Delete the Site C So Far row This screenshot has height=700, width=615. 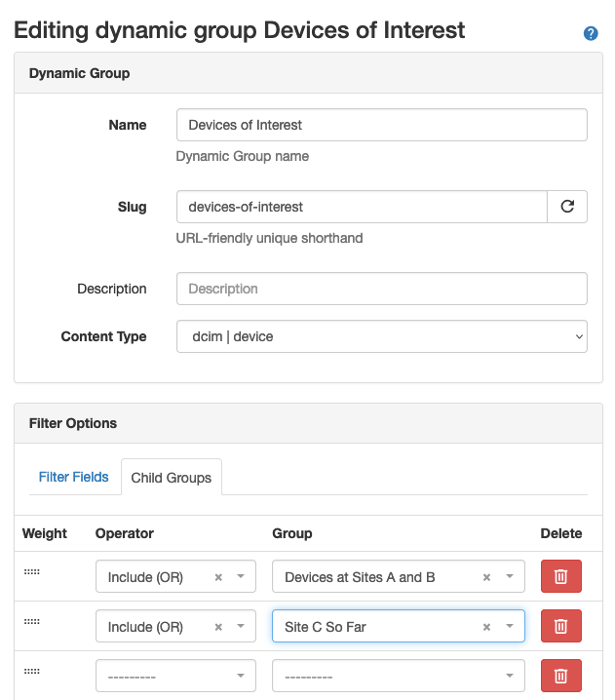click(560, 626)
